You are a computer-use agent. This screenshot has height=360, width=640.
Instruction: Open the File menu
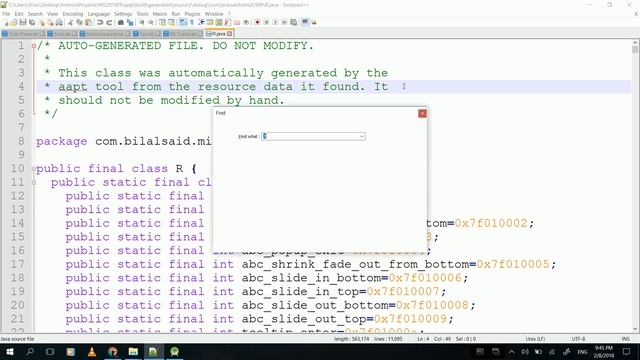6,14
